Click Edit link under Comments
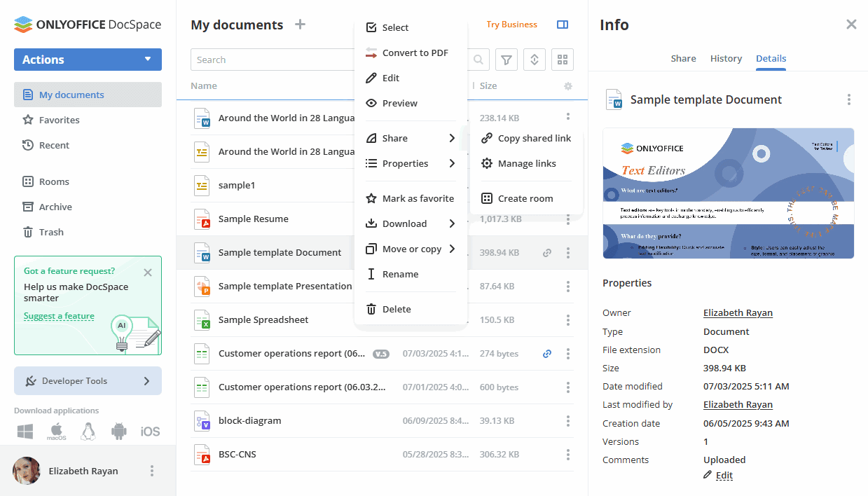Viewport: 868px width, 496px height. [x=724, y=475]
